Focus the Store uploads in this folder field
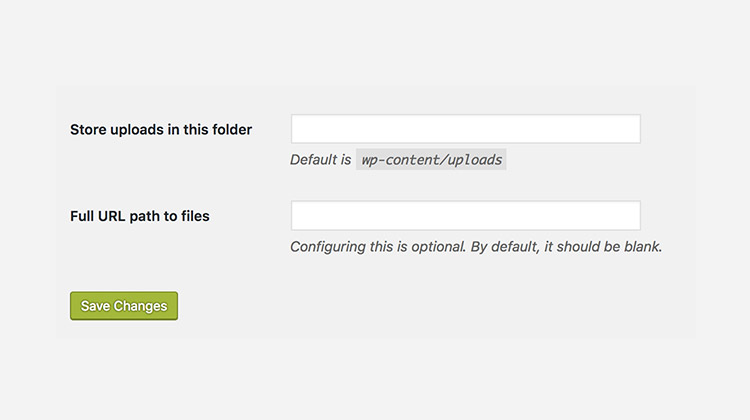750x420 pixels. (x=465, y=129)
